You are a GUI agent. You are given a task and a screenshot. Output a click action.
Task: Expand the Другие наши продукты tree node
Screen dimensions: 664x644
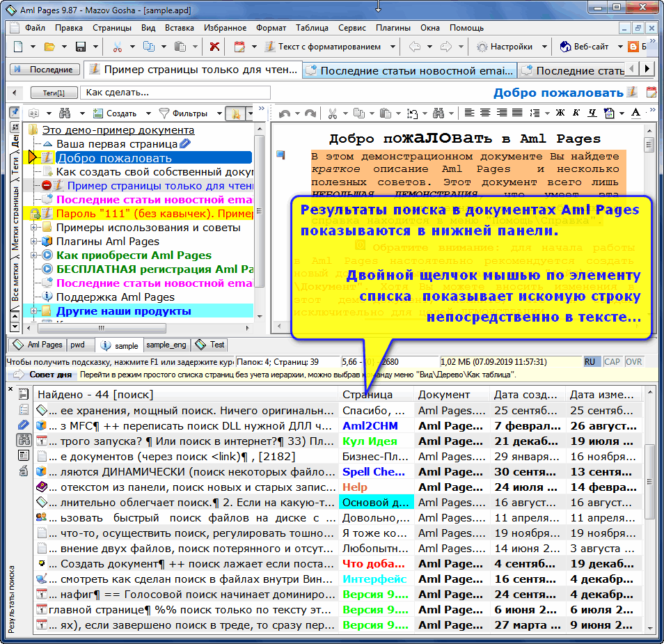(x=33, y=311)
